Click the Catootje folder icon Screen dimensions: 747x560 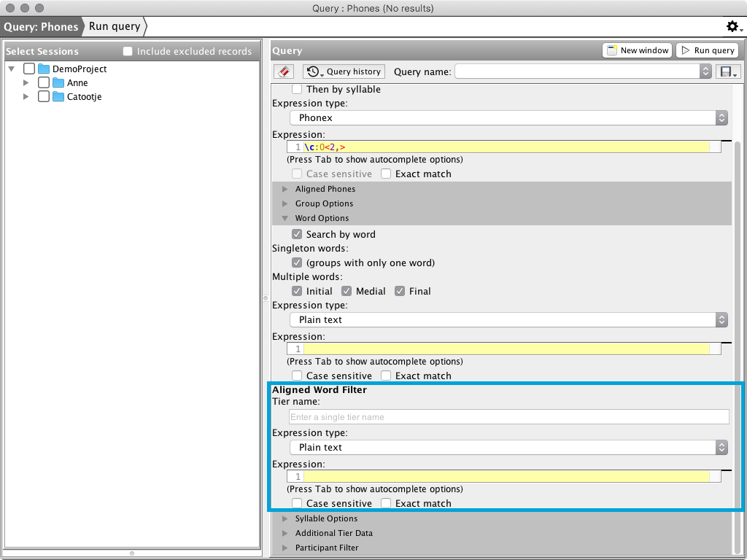(58, 97)
